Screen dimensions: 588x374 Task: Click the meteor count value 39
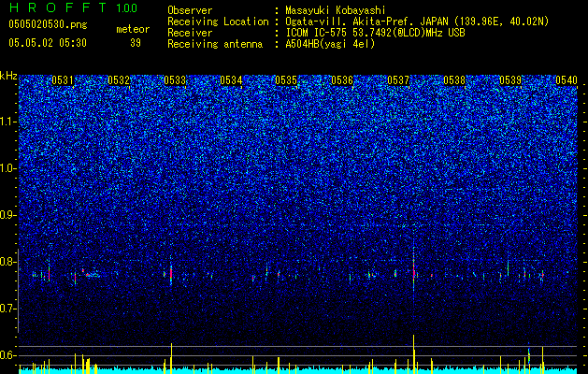(136, 43)
